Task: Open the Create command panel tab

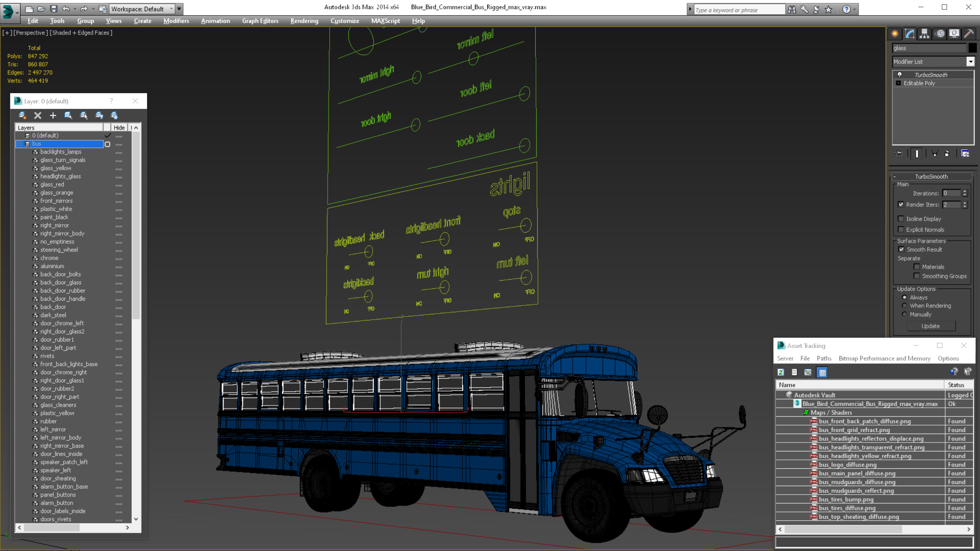Action: (x=895, y=34)
